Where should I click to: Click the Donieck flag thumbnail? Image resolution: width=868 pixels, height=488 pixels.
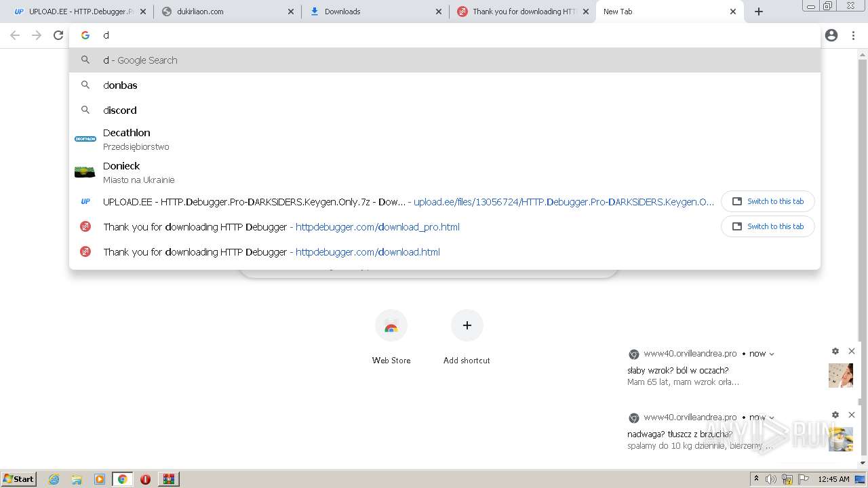(85, 172)
